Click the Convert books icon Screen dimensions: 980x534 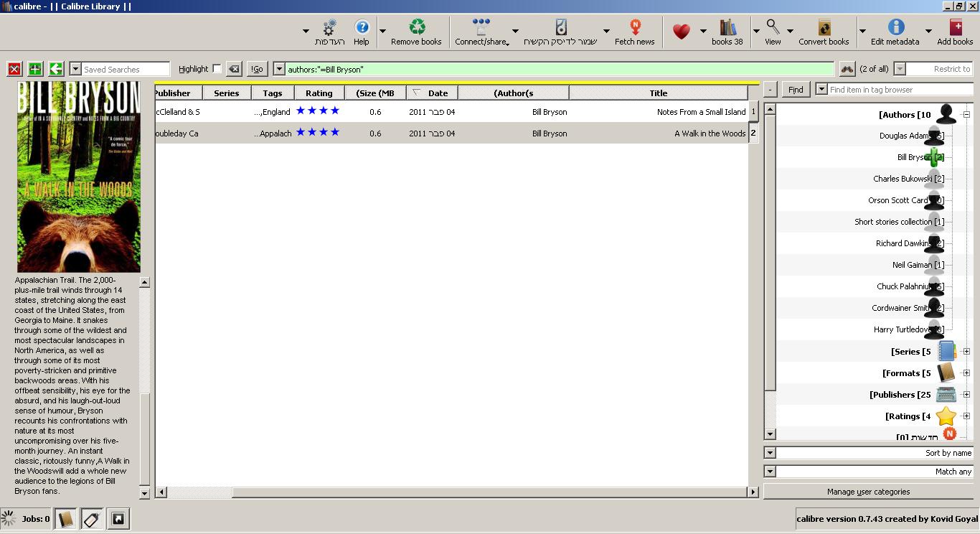point(824,28)
